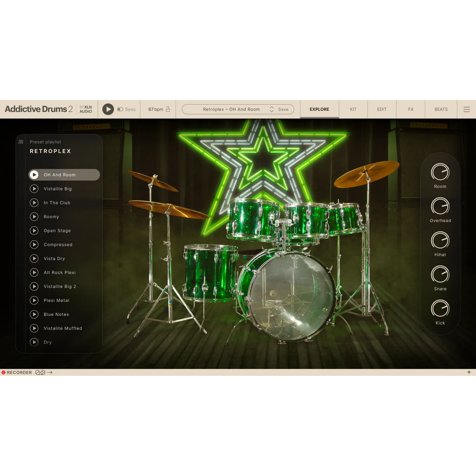Viewport: 476px width, 476px height.
Task: Play the Alt Rock Plexi preset
Action: (x=34, y=272)
